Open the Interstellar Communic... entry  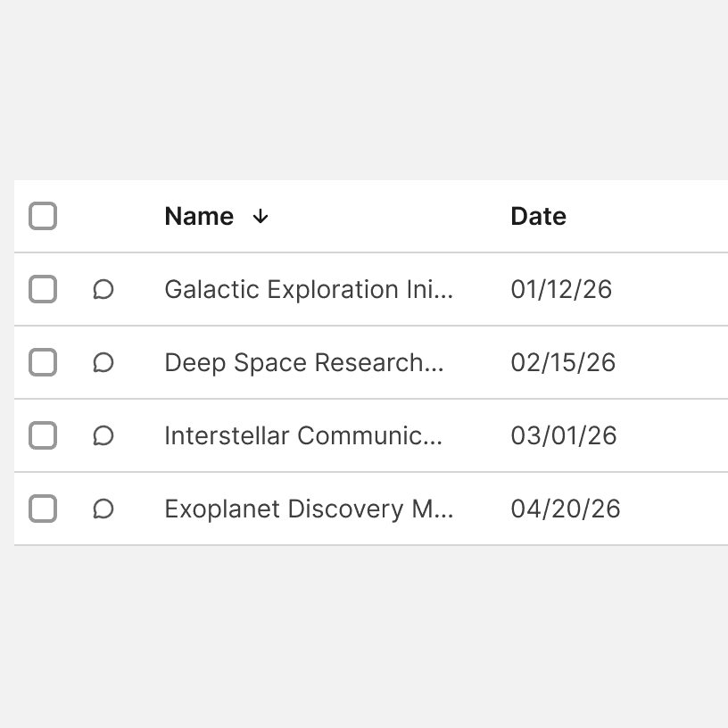pyautogui.click(x=303, y=436)
